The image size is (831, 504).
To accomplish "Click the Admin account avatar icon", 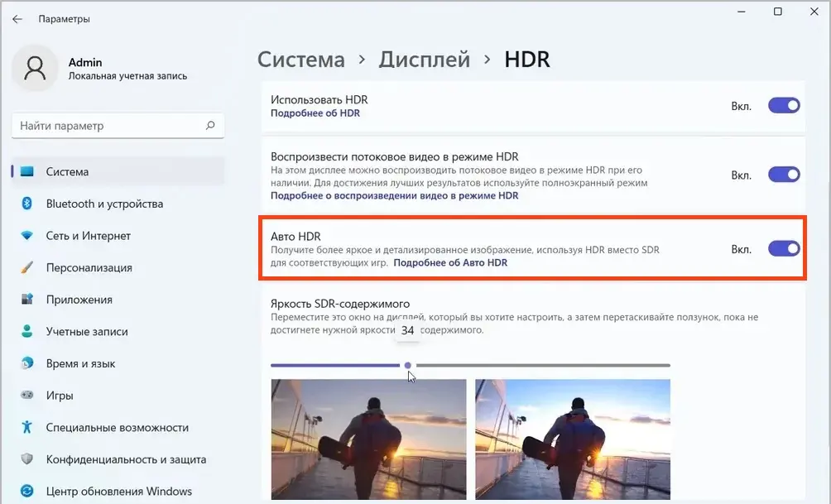I will tap(34, 69).
